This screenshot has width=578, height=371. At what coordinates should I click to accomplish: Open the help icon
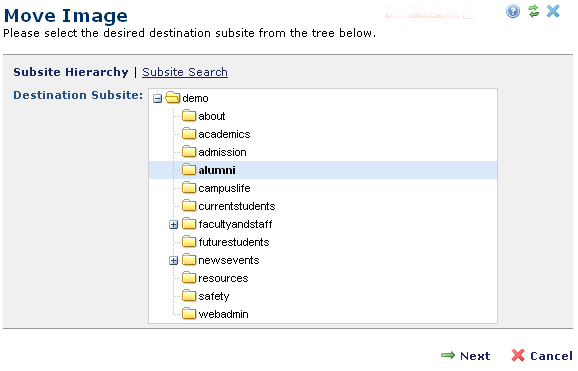coord(513,11)
